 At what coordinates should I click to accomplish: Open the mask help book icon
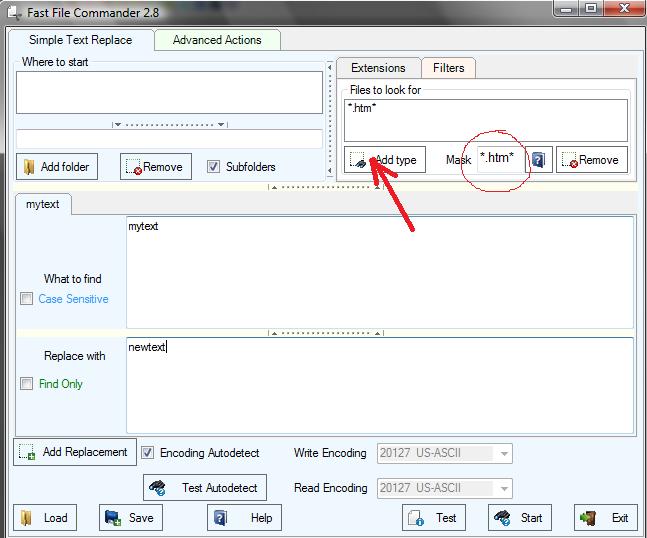(x=538, y=160)
